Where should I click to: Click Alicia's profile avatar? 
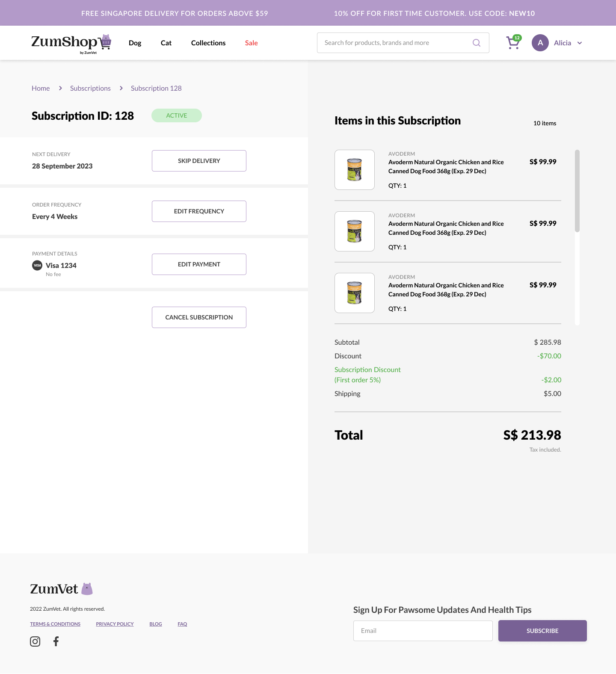click(x=540, y=43)
